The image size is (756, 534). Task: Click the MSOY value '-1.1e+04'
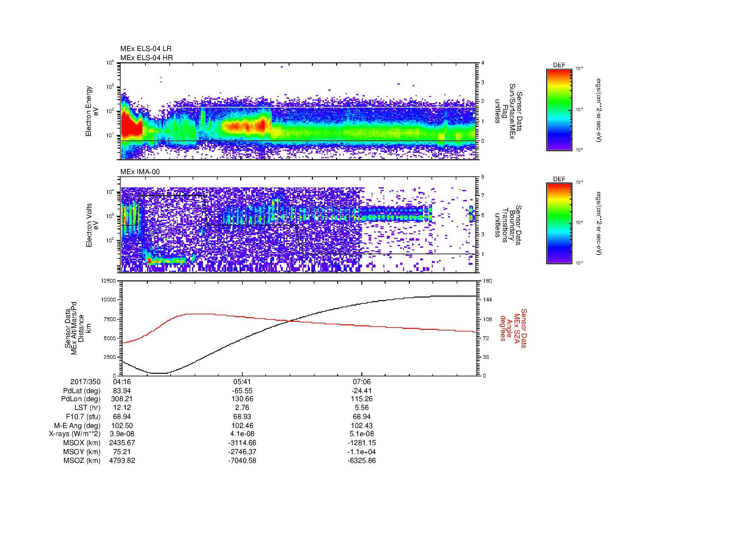(362, 452)
